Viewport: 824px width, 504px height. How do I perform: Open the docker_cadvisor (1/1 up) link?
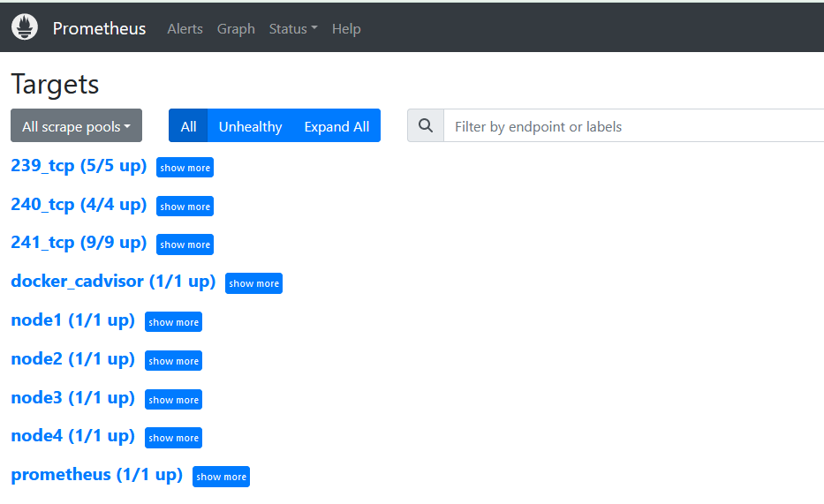pos(114,282)
